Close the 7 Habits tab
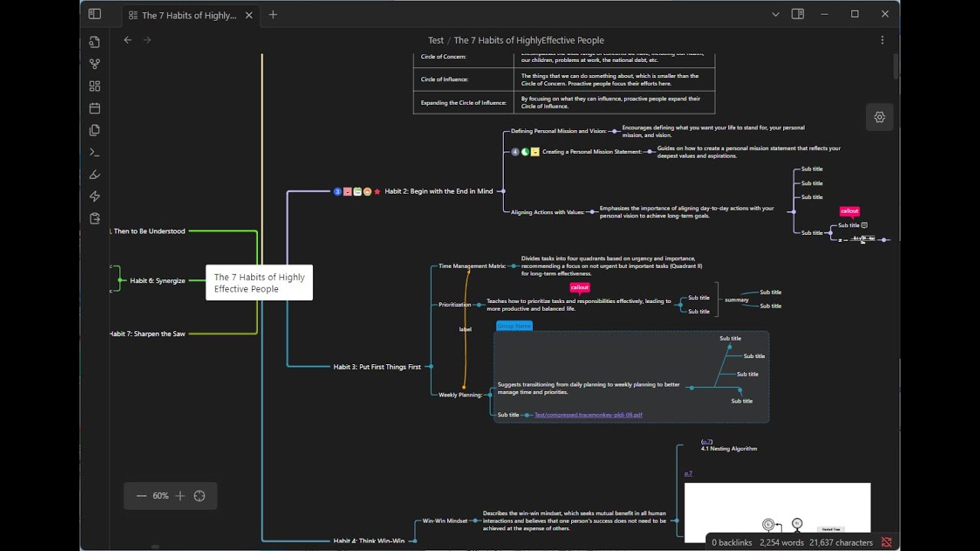 pos(249,15)
